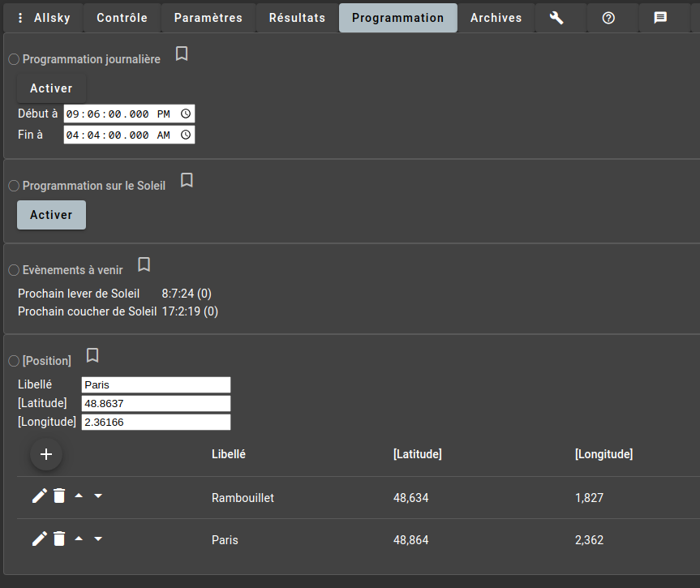Delete the Paris row using trash icon
The height and width of the screenshot is (588, 700).
pyautogui.click(x=59, y=539)
